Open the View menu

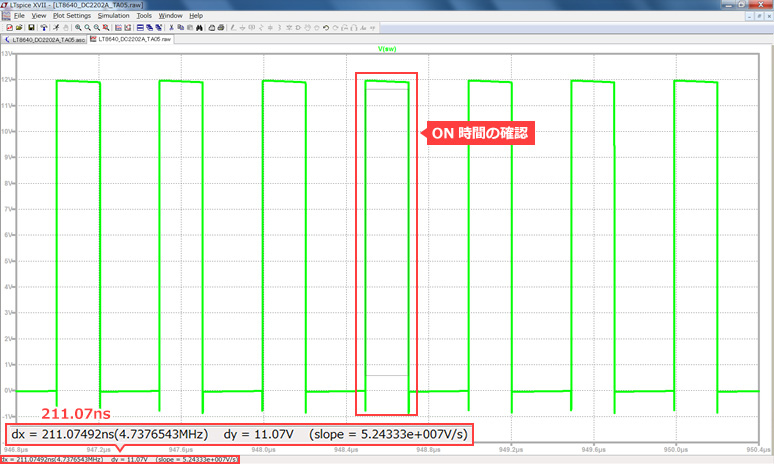pyautogui.click(x=38, y=16)
